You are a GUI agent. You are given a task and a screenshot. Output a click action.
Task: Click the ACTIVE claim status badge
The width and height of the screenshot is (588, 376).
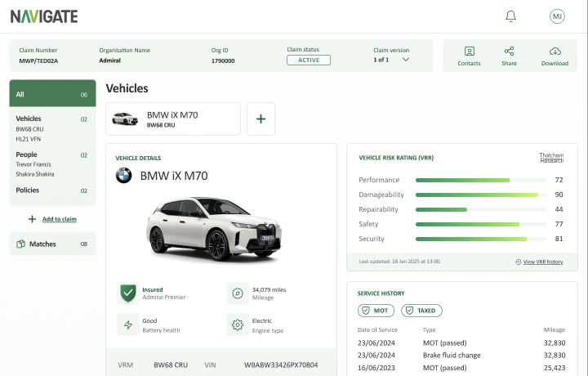309,60
